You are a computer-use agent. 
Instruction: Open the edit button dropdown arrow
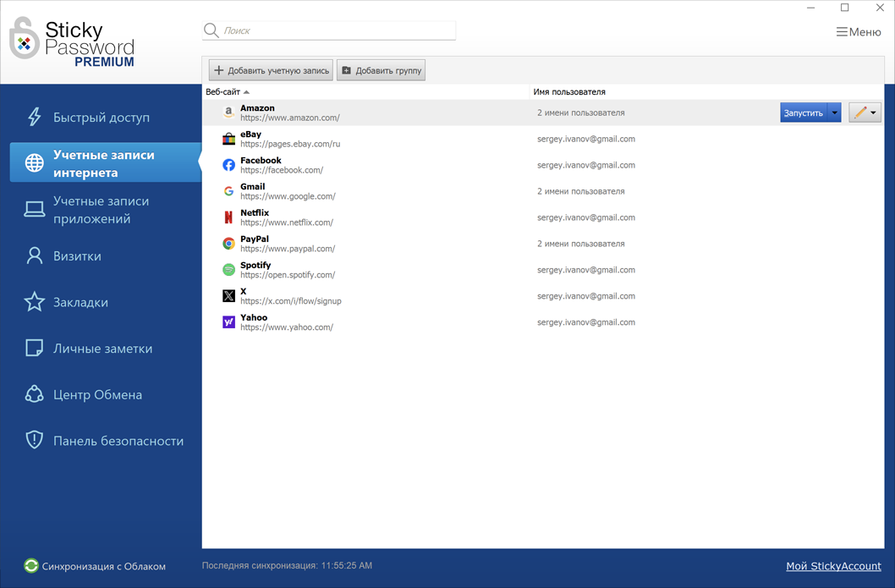click(x=874, y=113)
